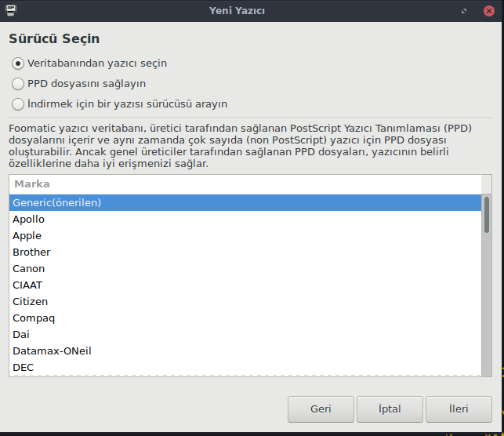504x436 pixels.
Task: Click the printer icon in title bar
Action: coord(9,11)
